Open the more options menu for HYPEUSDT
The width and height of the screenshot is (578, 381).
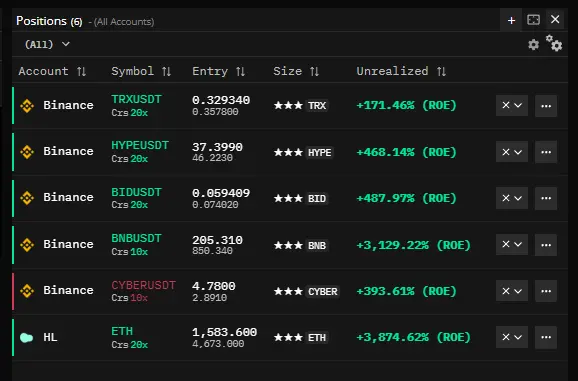click(546, 152)
